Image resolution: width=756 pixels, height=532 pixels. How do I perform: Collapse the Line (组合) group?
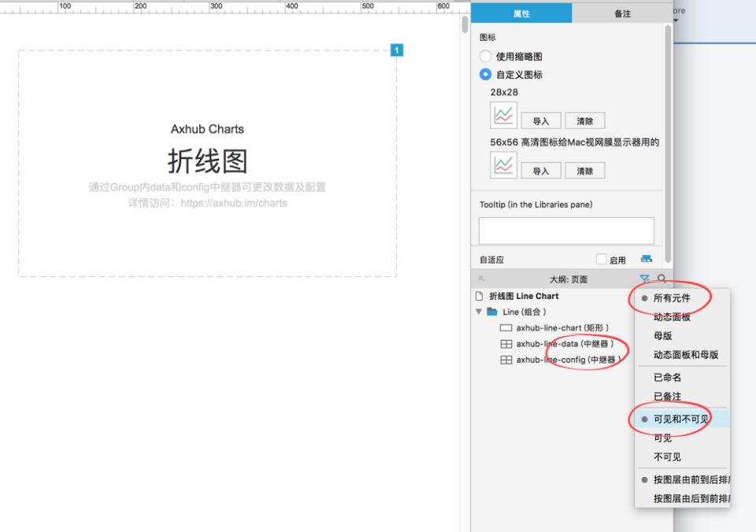point(479,312)
